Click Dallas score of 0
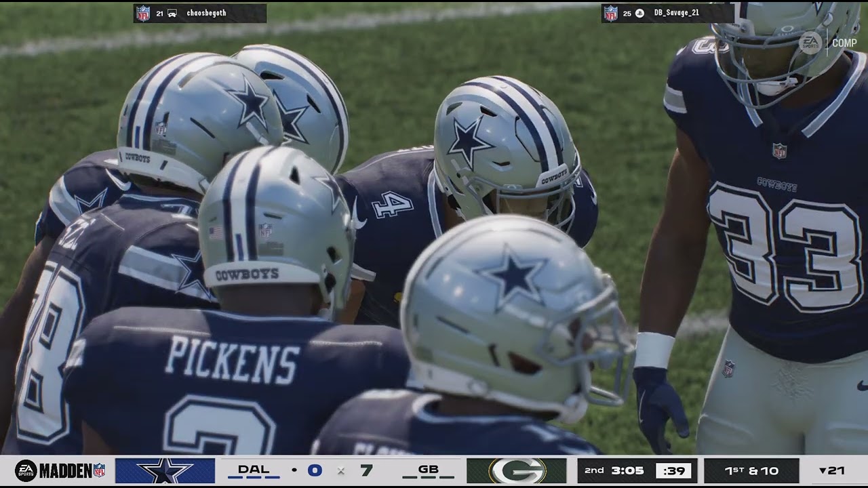Screen dimensions: 868x488 click(x=315, y=470)
